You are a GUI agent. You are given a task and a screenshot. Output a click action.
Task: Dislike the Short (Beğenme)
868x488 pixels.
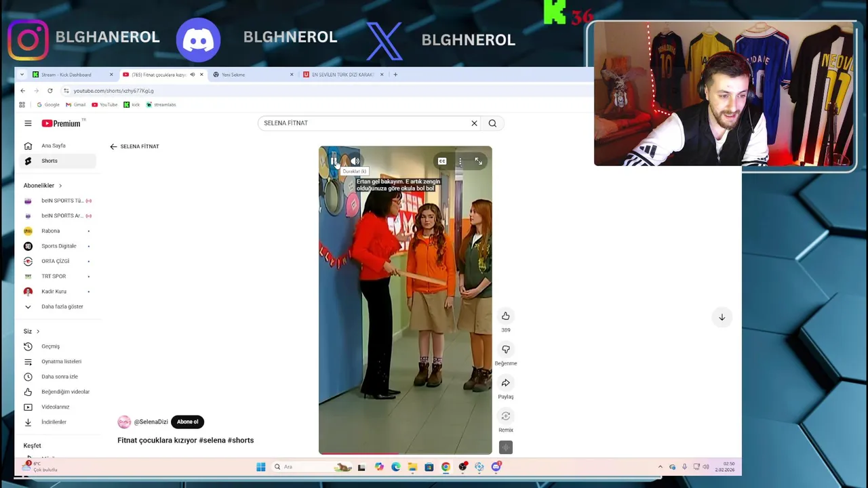(506, 349)
